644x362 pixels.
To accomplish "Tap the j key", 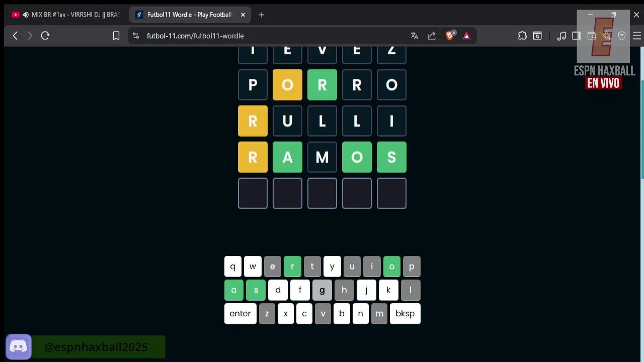I will (366, 290).
